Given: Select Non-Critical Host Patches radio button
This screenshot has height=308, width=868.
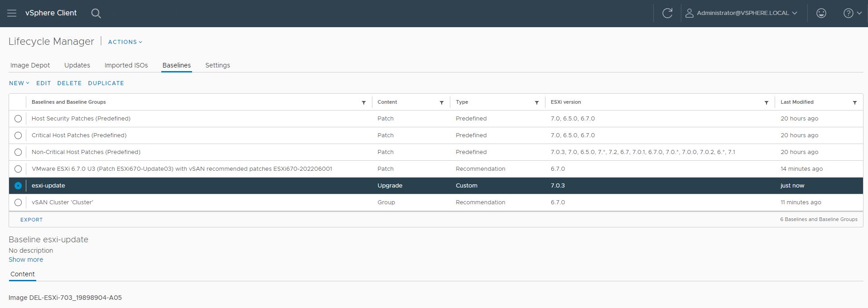Looking at the screenshot, I should [x=18, y=152].
